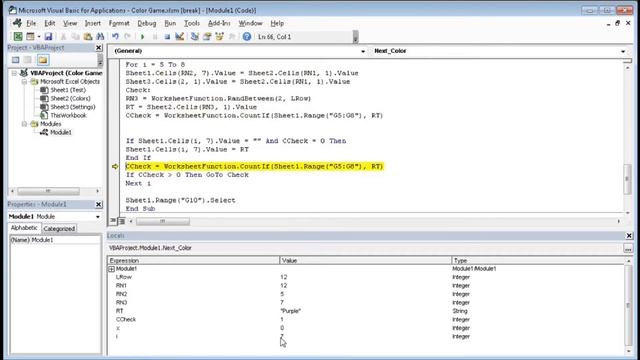Toggle Design Mode icon
Screen dimensions: 640x360
(x=180, y=37)
